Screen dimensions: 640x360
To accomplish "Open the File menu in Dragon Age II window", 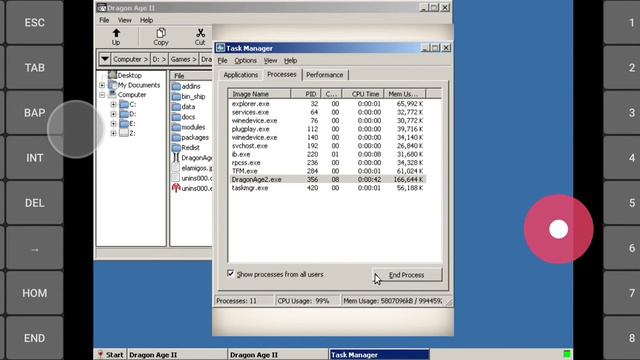I will click(104, 20).
